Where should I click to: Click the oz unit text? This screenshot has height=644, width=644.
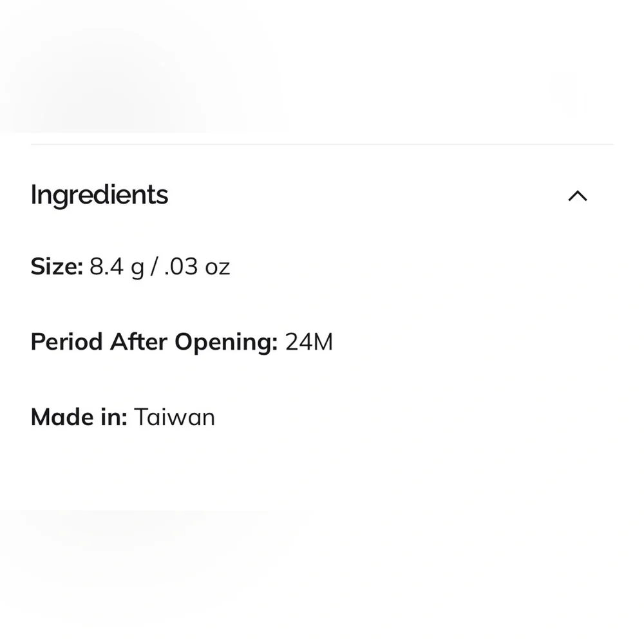tap(217, 269)
